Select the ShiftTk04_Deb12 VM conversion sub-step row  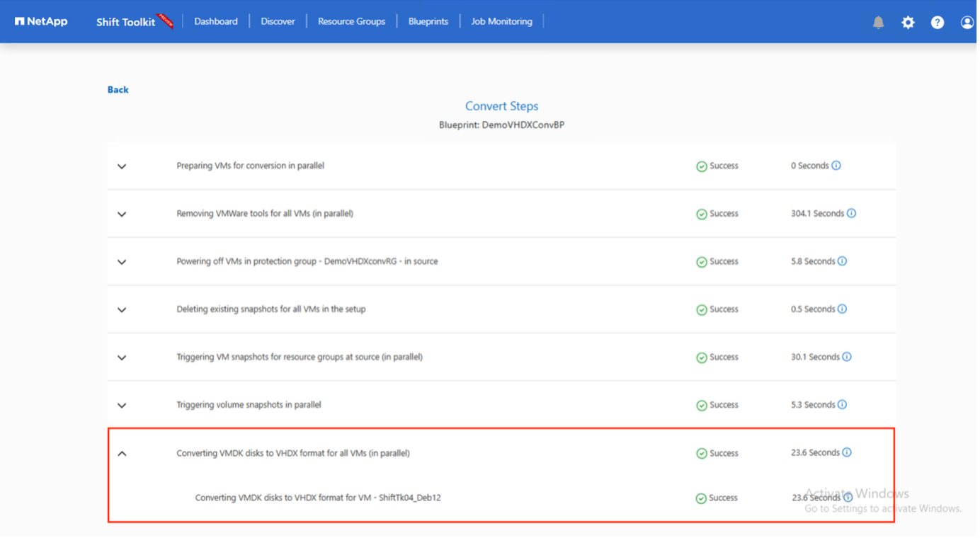pos(318,498)
